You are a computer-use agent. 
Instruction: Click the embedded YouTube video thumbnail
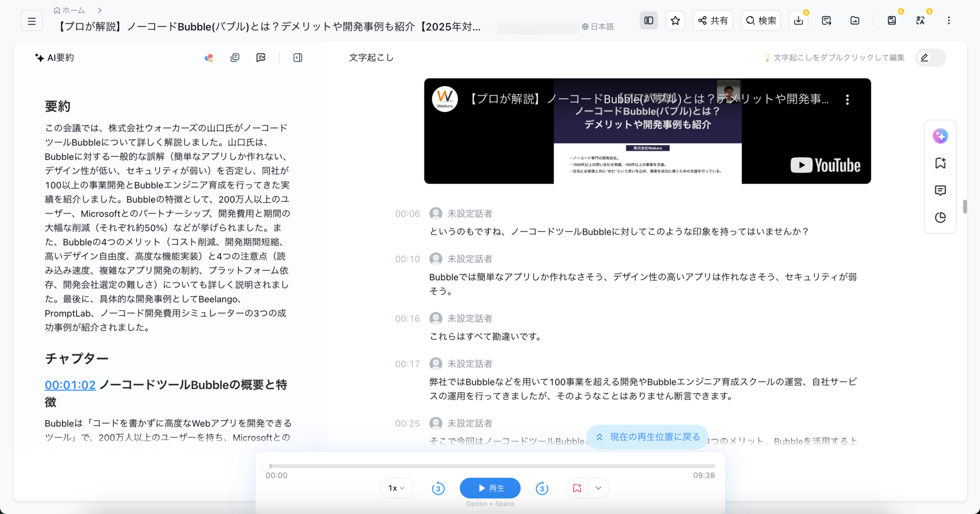click(x=647, y=131)
